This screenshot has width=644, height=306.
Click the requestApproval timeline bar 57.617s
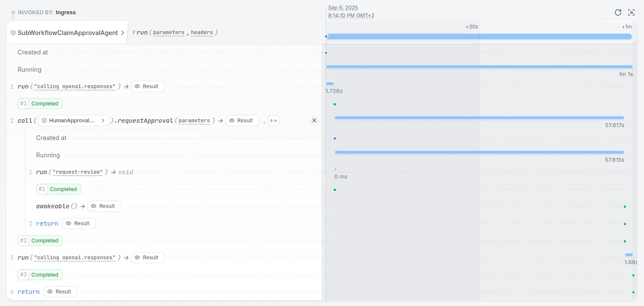pos(479,118)
